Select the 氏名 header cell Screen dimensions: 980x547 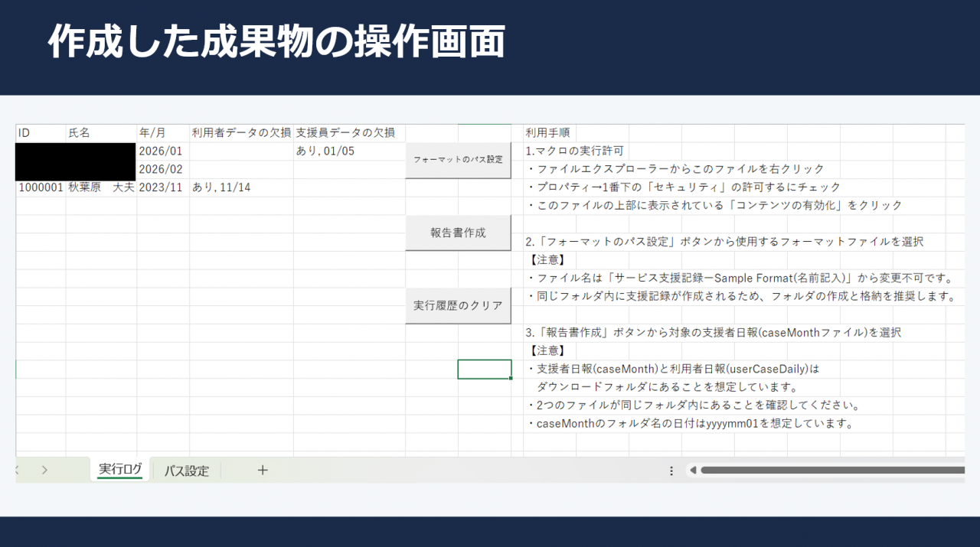coord(101,133)
